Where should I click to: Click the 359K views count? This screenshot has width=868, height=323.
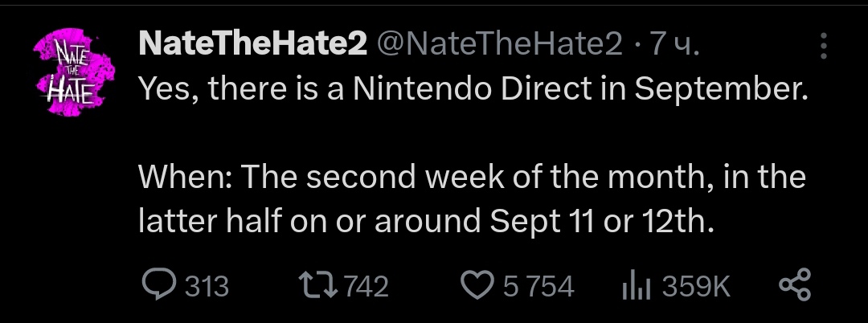coord(696,287)
